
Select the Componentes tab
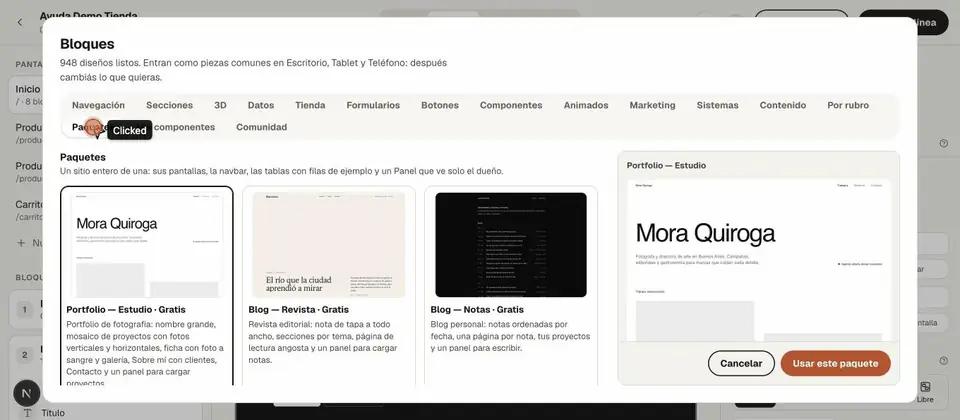[511, 105]
